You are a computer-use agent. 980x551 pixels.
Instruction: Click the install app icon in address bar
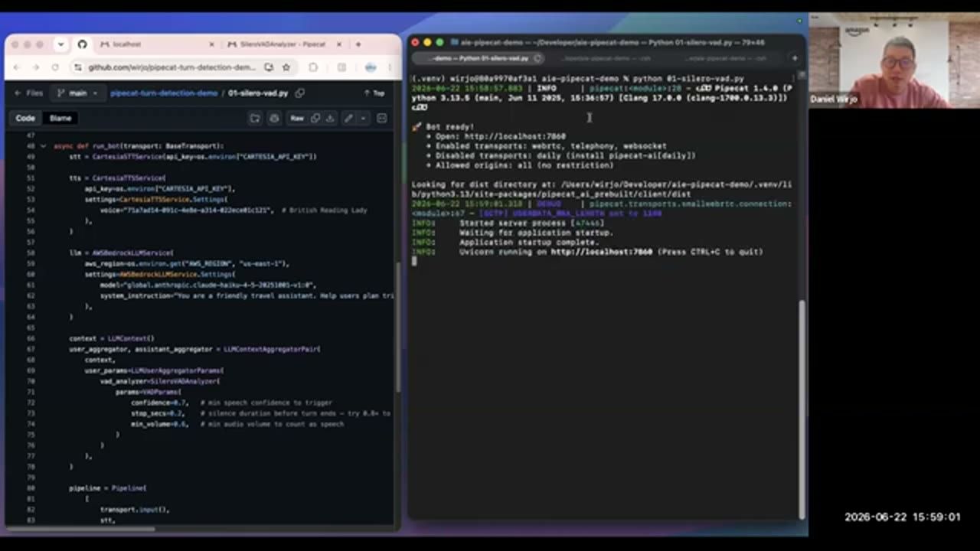point(269,67)
